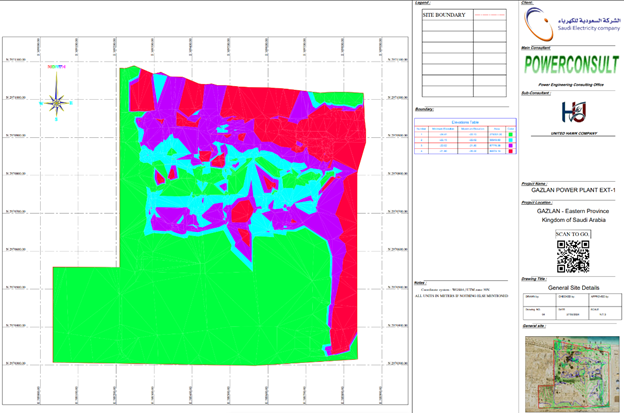Viewport: 624px width, 413px height.
Task: Select 'ALL UNITS IN METERS' note line
Action: pyautogui.click(x=461, y=296)
